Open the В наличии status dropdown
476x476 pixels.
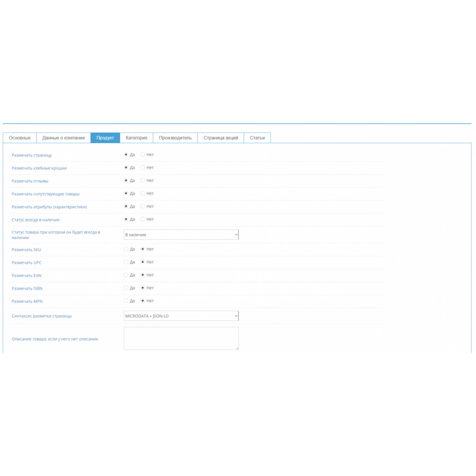181,235
